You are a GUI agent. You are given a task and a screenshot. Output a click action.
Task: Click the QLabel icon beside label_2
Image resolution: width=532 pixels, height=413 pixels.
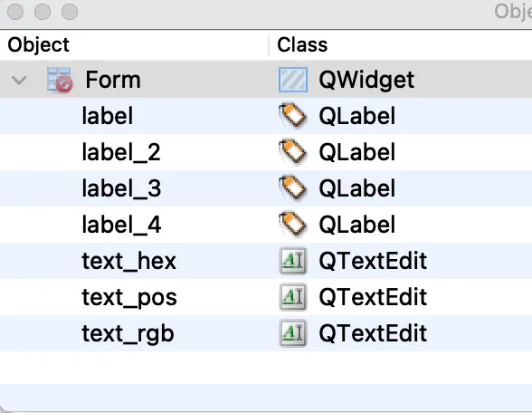(x=293, y=152)
